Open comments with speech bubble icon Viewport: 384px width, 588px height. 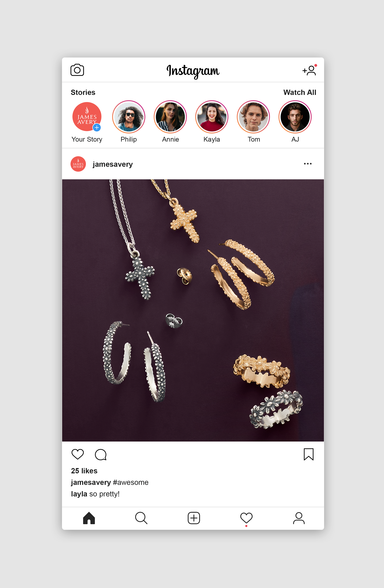(x=101, y=454)
